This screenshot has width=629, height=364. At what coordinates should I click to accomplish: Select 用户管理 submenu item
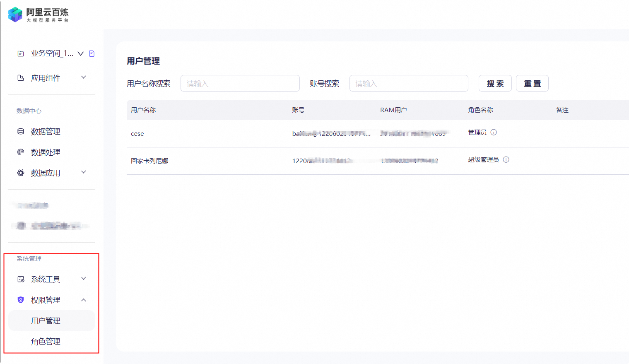[52, 321]
